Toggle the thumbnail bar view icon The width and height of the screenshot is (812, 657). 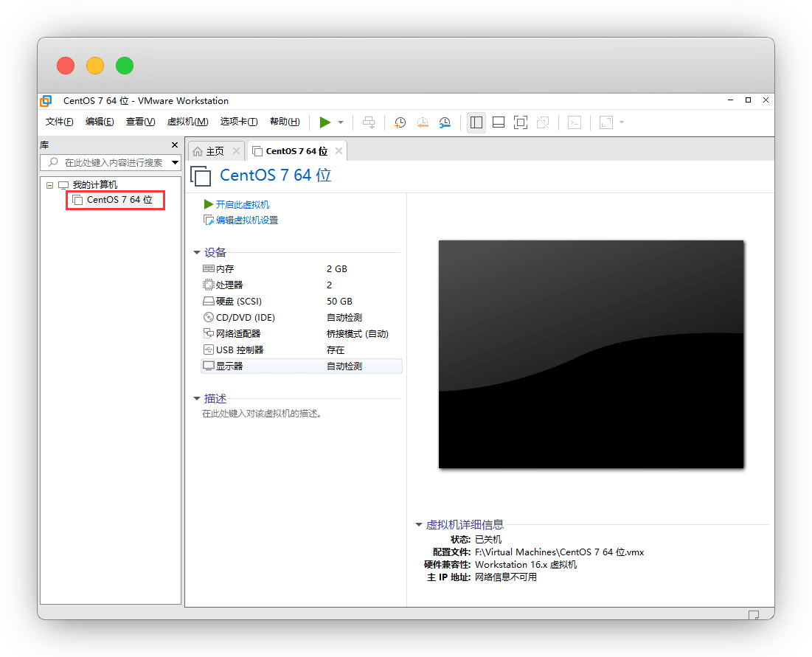[498, 122]
